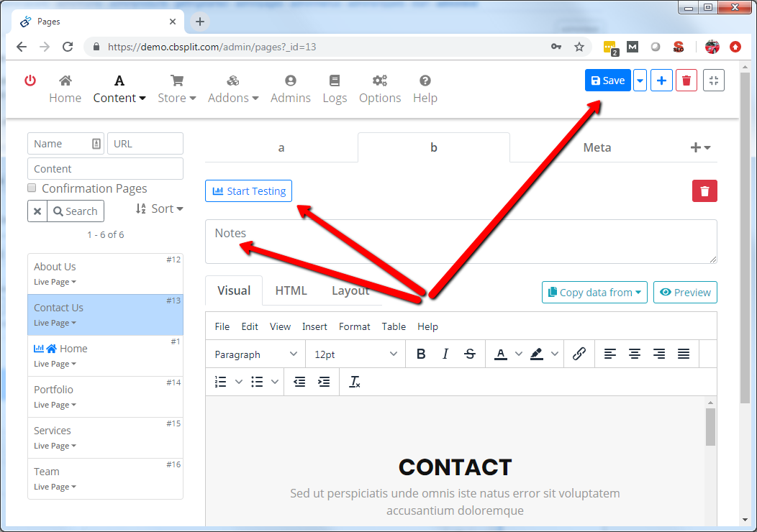Click the strikethrough icon
Viewport: 757px width, 532px height.
tap(470, 354)
